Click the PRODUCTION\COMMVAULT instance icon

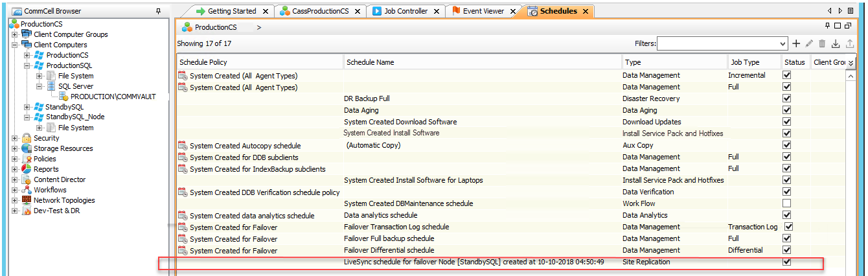(64, 97)
